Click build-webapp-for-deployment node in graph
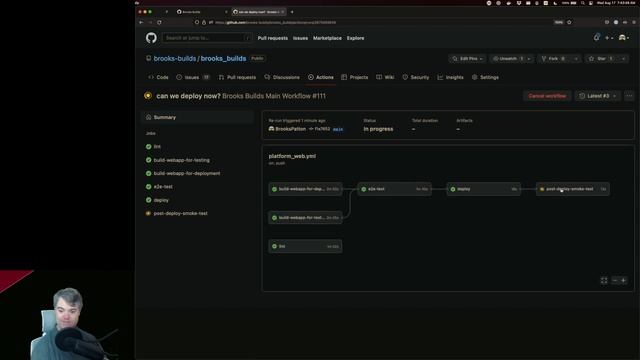The image size is (640, 360). click(x=305, y=189)
